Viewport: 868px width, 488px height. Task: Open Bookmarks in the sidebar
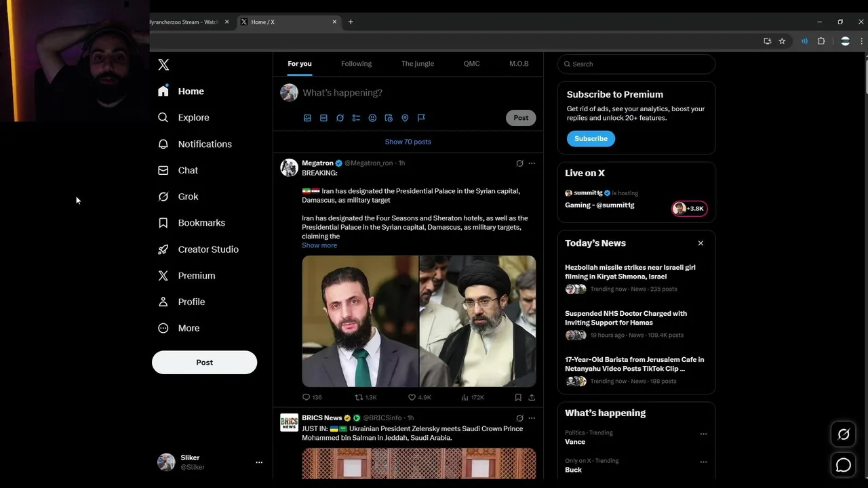coord(192,222)
